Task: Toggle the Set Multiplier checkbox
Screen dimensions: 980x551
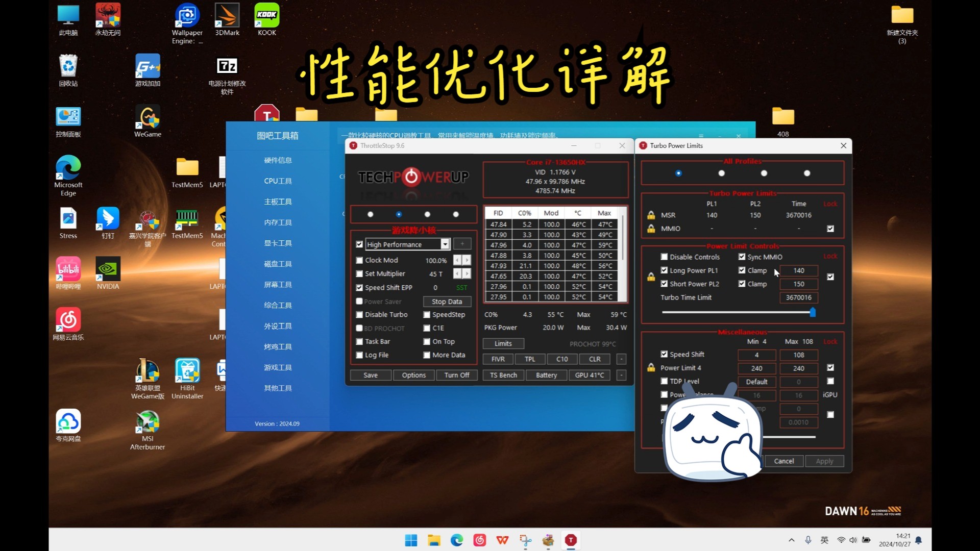Action: coord(359,274)
